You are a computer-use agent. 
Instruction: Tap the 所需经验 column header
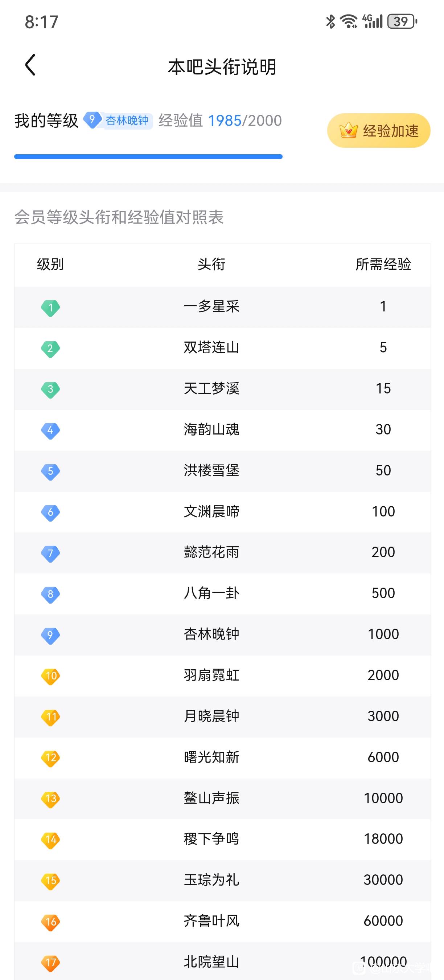point(383,264)
